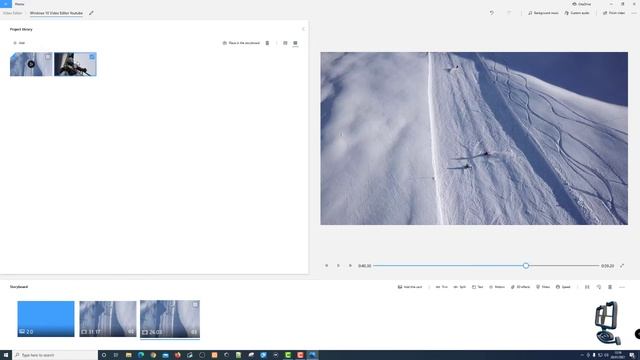640x360 pixels.
Task: Open the Filters tool
Action: coord(543,287)
